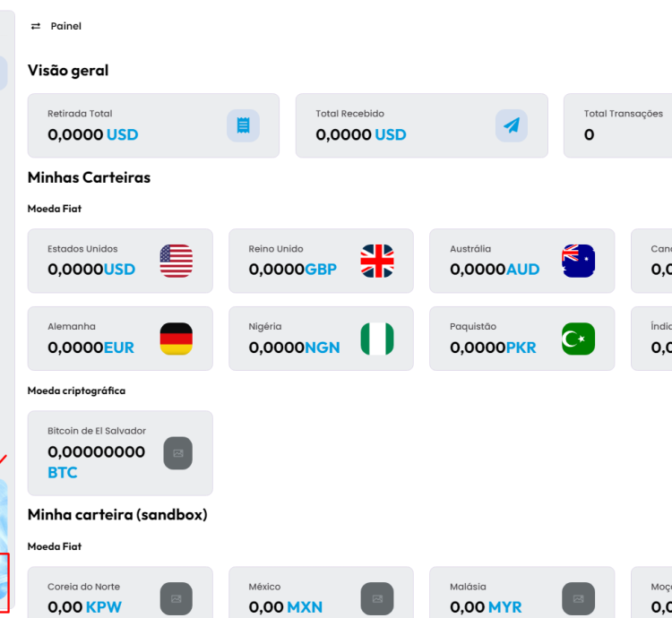
Task: Click the Total Recebido paper plane icon
Action: click(x=511, y=125)
